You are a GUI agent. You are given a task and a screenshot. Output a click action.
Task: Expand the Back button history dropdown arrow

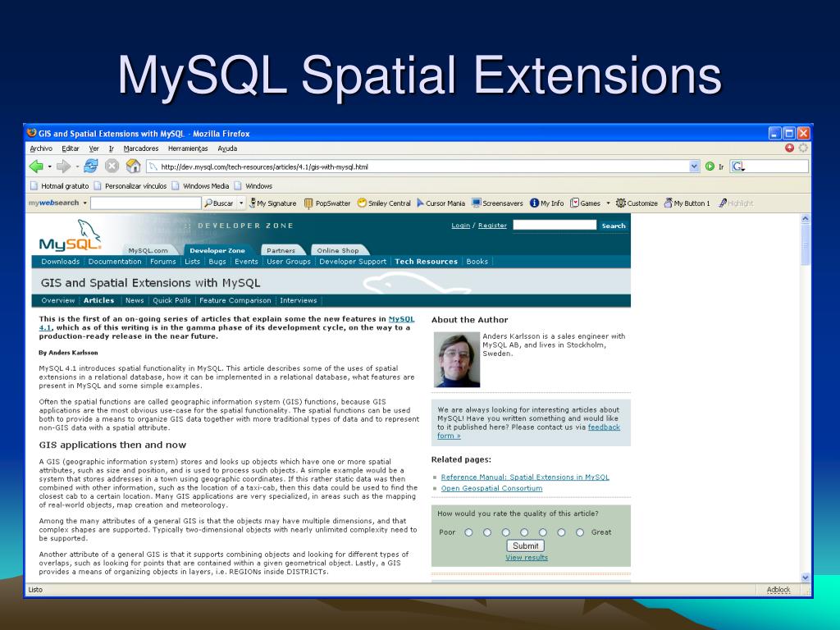pos(49,167)
